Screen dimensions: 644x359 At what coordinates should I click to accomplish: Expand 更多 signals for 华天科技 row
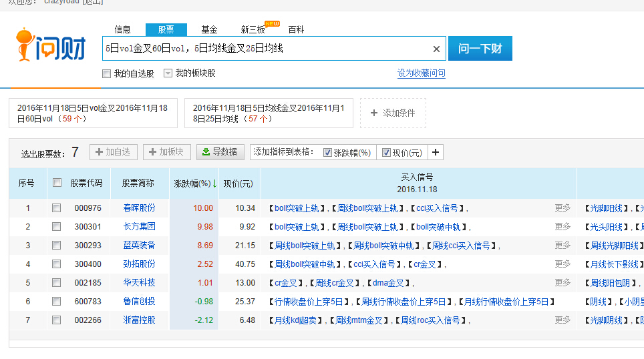coord(562,282)
